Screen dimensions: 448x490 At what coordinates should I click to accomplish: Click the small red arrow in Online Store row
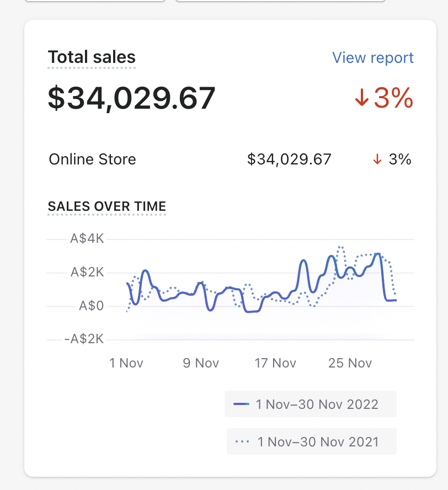coord(377,159)
